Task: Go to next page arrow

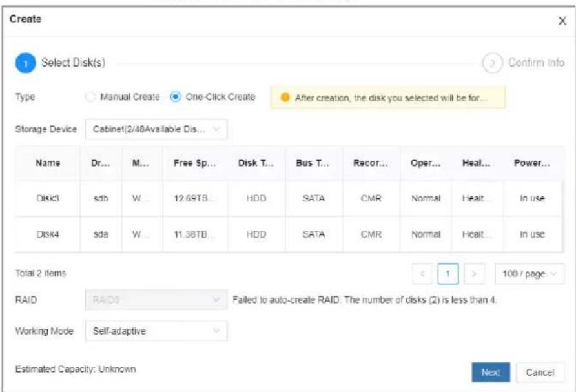Action: pyautogui.click(x=474, y=274)
